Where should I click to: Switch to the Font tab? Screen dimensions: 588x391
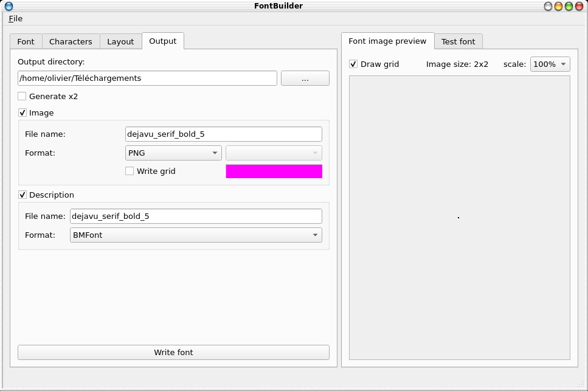click(x=26, y=41)
